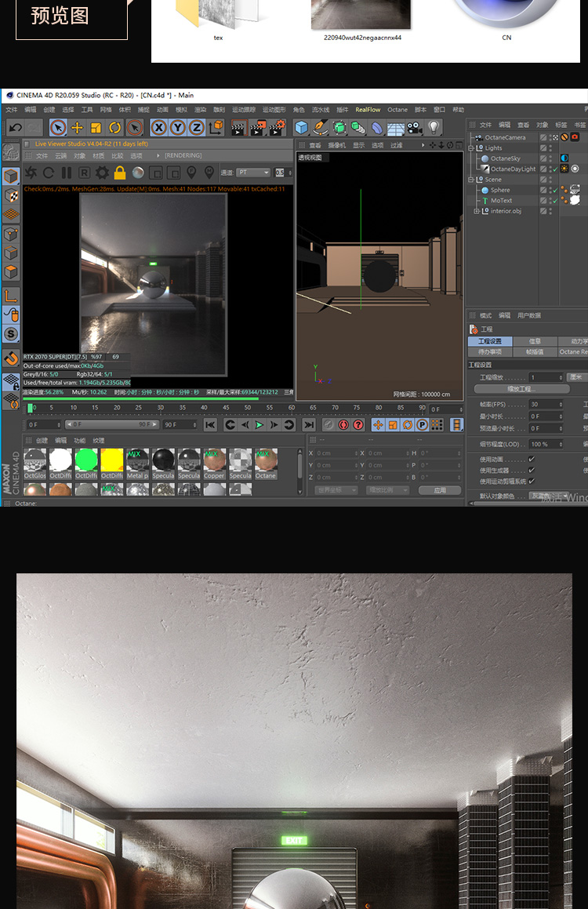Switch to the 帧插值 tab
The height and width of the screenshot is (909, 588).
(x=535, y=352)
